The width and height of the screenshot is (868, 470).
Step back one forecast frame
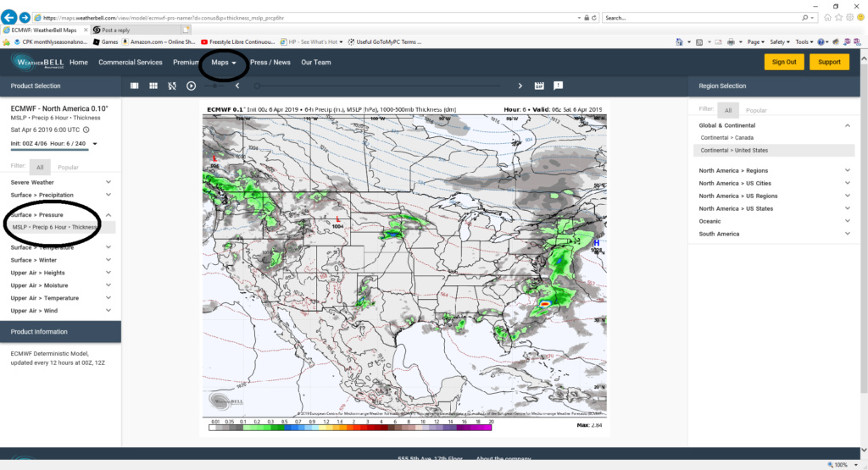coord(237,86)
